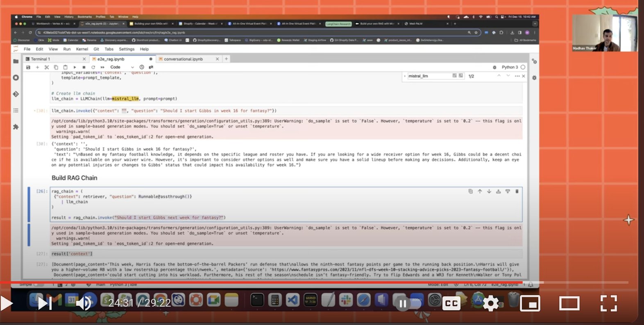Open the extension manager puzzle icon in sidebar

point(16,127)
